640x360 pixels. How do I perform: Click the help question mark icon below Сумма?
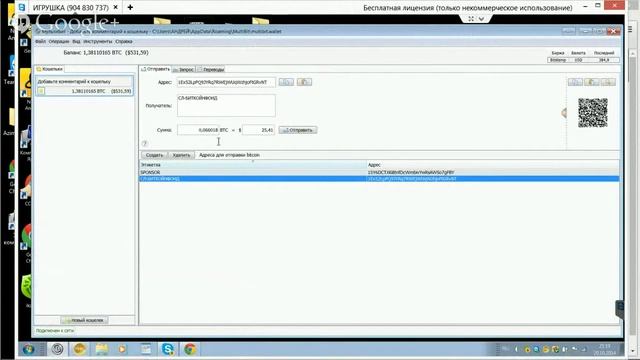click(144, 143)
